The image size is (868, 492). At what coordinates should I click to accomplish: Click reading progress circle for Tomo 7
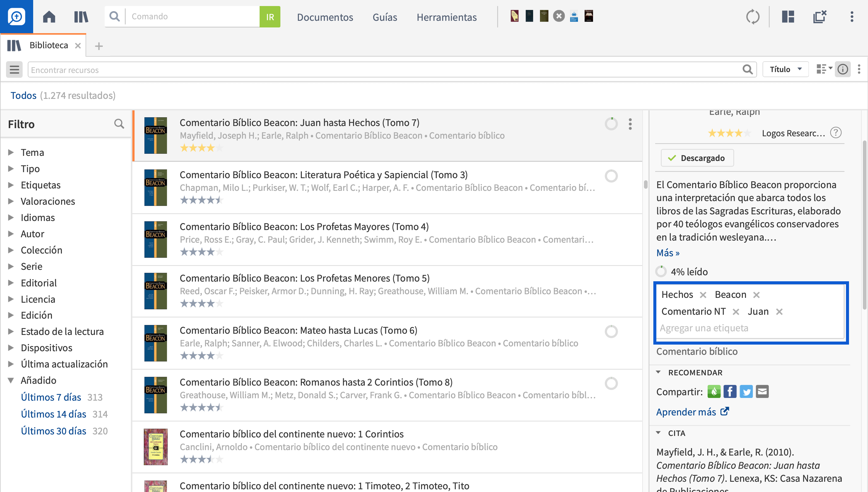point(611,124)
